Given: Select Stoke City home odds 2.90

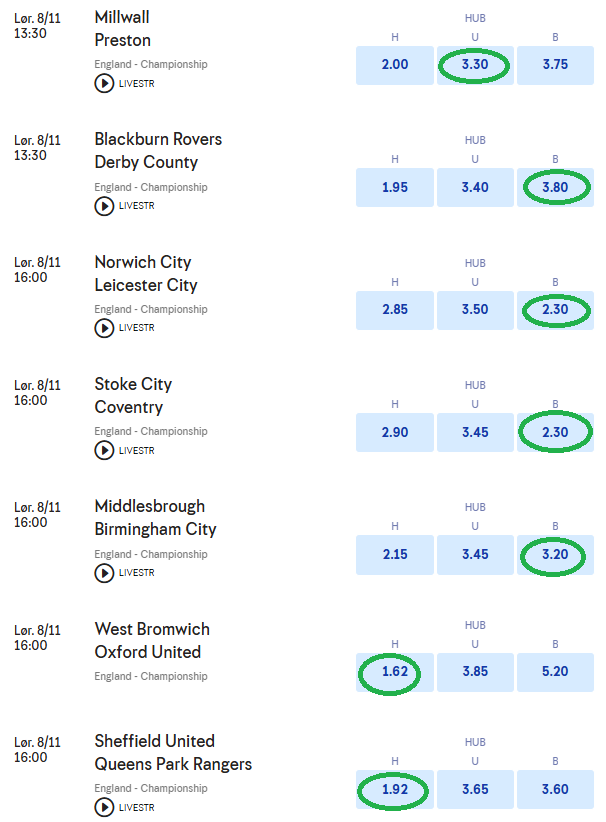Looking at the screenshot, I should point(395,432).
